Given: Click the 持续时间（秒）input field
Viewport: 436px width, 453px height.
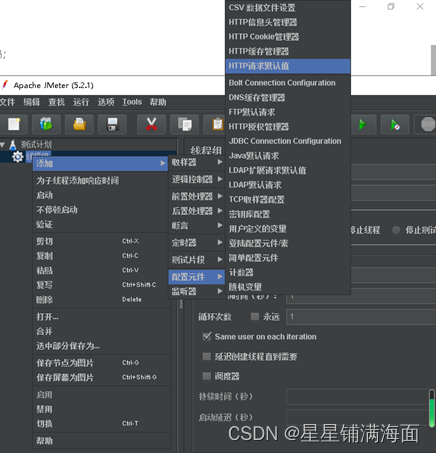Looking at the screenshot, I should 359,397.
